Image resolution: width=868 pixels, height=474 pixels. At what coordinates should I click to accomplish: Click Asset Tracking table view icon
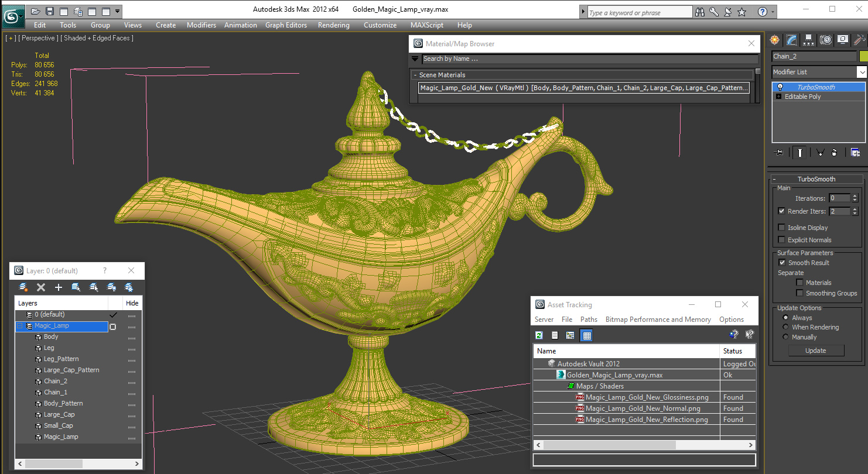click(586, 335)
